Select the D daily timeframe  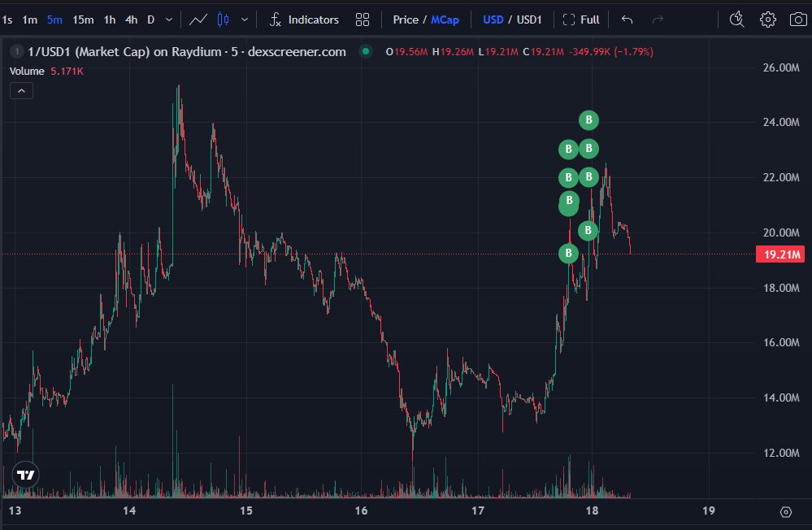click(x=150, y=20)
